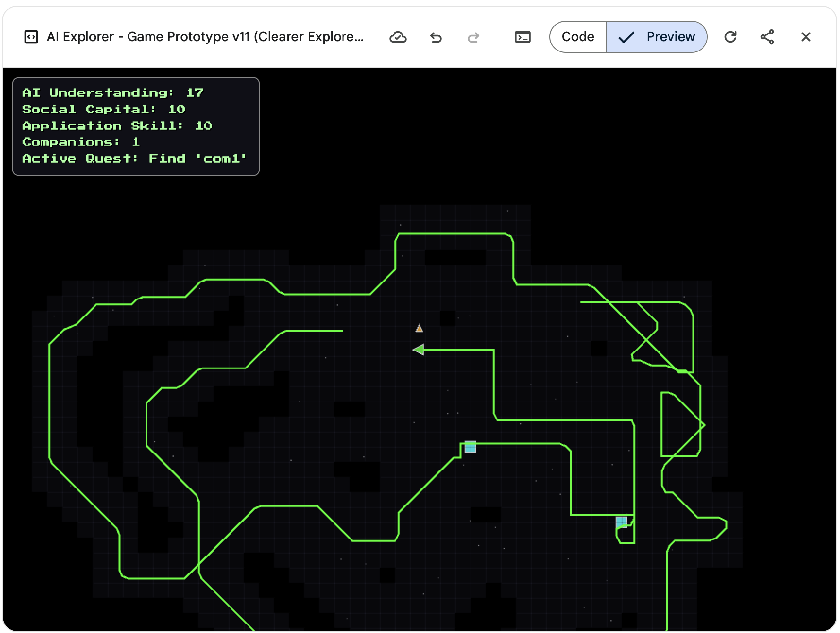The image size is (840, 633).
Task: Click the teal item square at bottom right
Action: 623,522
